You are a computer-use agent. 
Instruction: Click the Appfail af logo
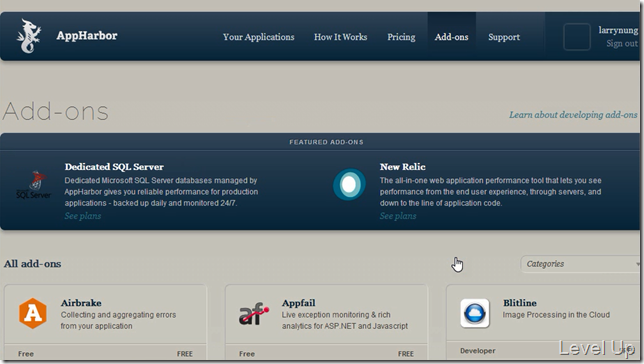pyautogui.click(x=254, y=314)
